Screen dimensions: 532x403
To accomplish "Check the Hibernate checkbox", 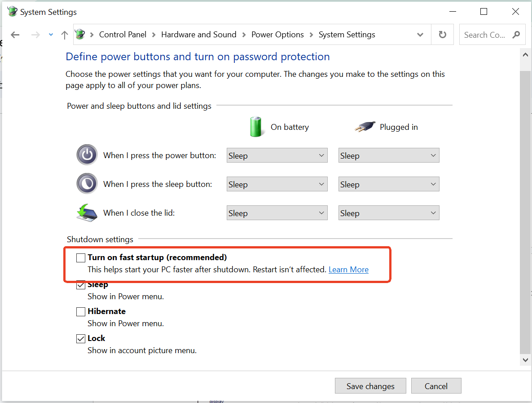I will pos(81,312).
